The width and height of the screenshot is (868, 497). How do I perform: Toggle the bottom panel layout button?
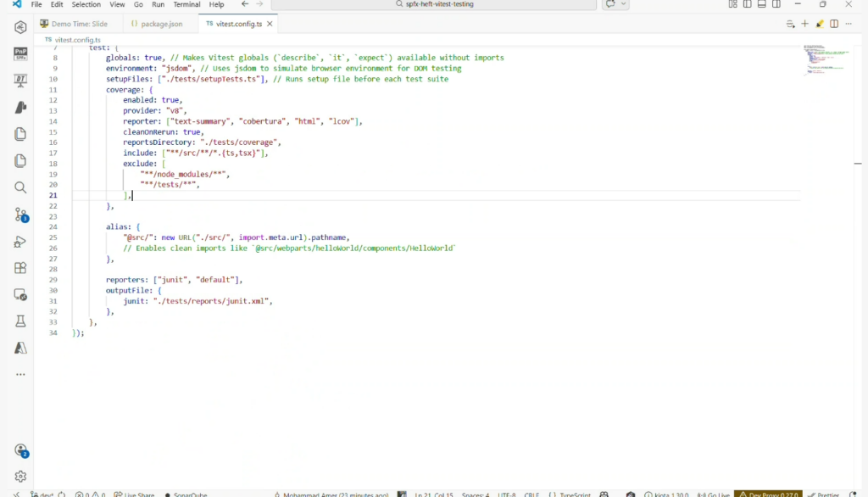(x=762, y=4)
